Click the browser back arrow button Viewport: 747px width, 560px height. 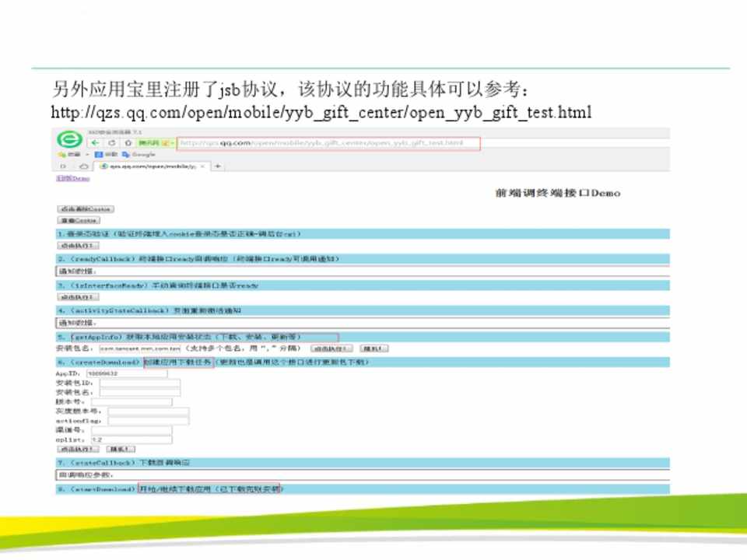click(95, 143)
